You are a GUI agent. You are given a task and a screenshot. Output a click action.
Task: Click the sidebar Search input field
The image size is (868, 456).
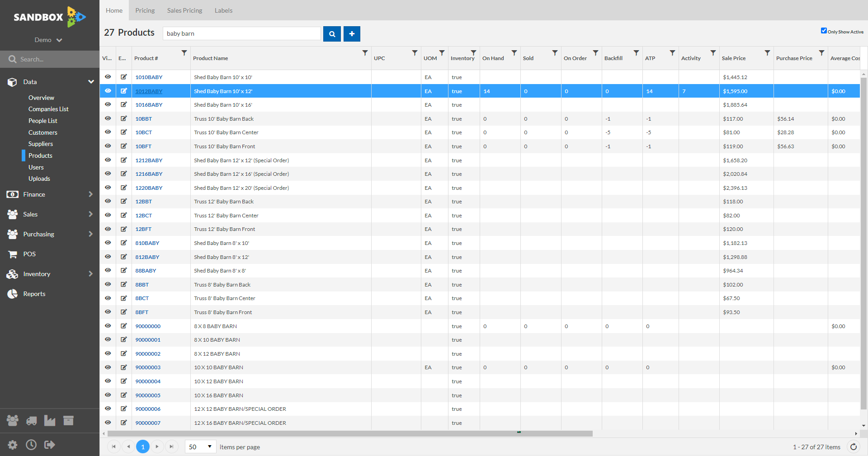pos(50,59)
